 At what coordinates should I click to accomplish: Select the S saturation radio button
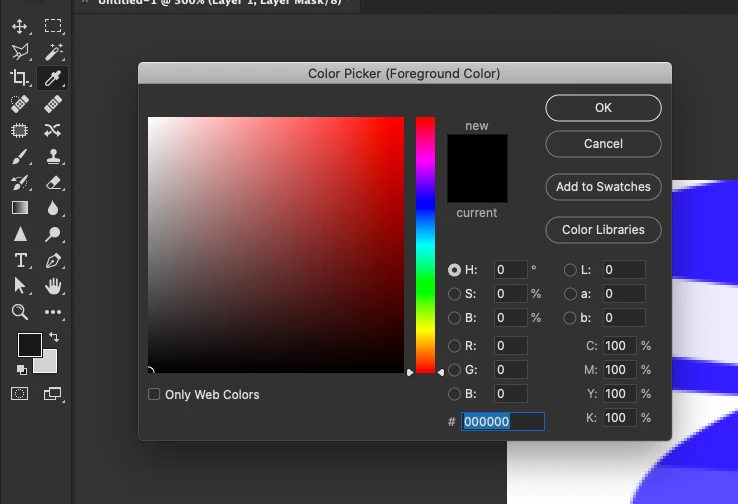point(454,294)
